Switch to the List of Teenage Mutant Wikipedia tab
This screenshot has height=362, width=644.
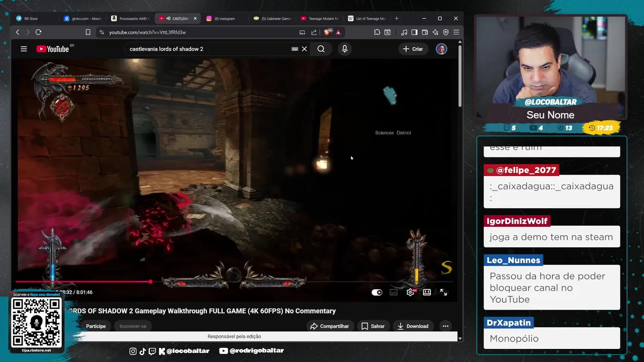[x=367, y=19]
